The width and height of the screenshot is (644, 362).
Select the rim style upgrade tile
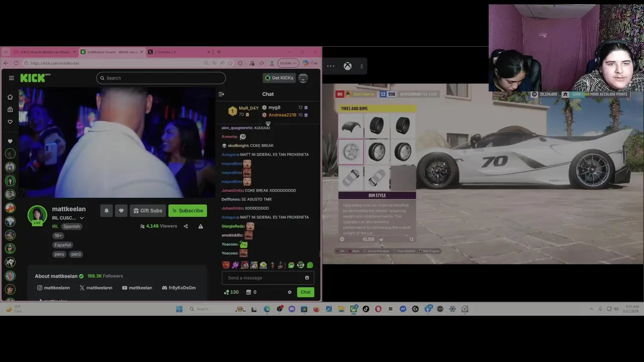[351, 151]
